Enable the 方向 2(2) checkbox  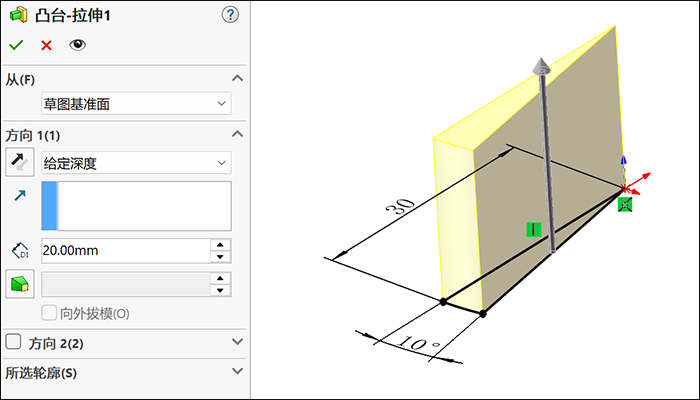tap(13, 342)
